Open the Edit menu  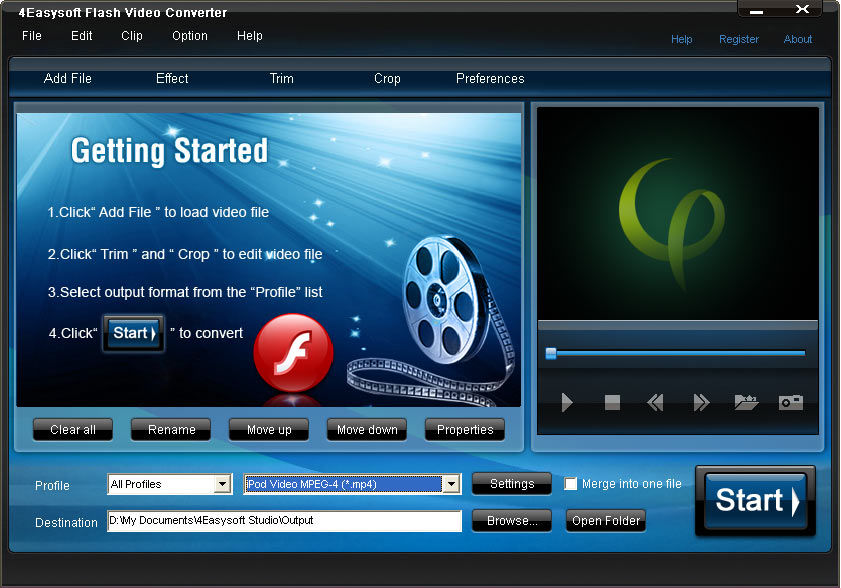82,36
